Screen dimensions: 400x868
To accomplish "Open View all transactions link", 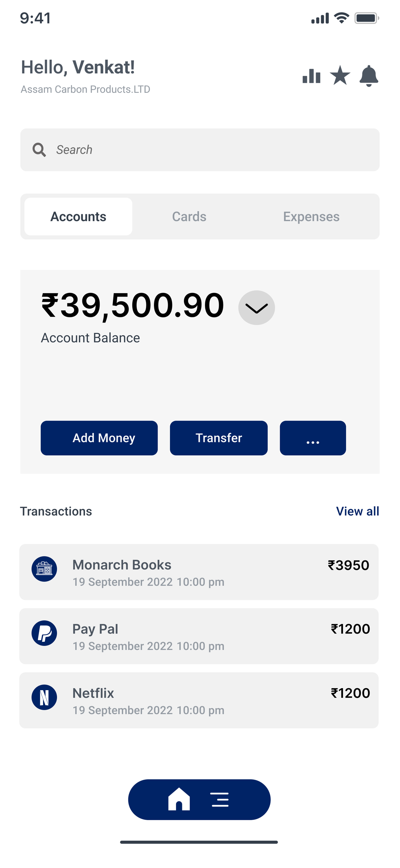I will click(x=358, y=511).
